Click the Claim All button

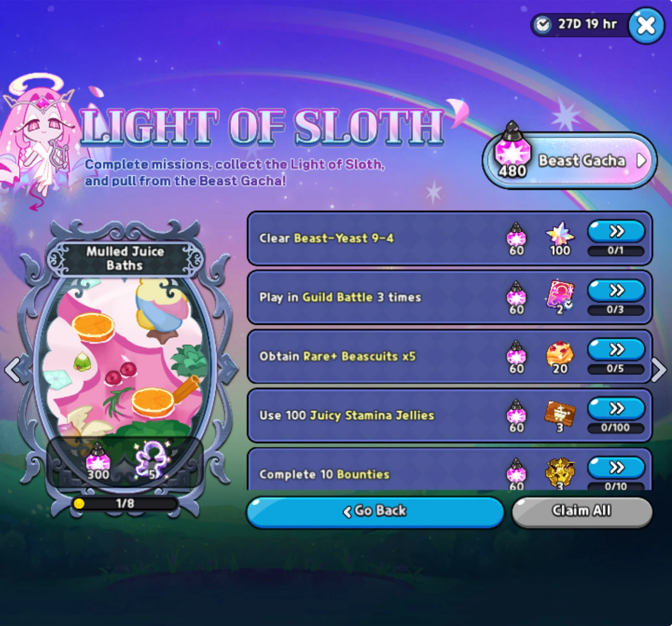click(582, 512)
